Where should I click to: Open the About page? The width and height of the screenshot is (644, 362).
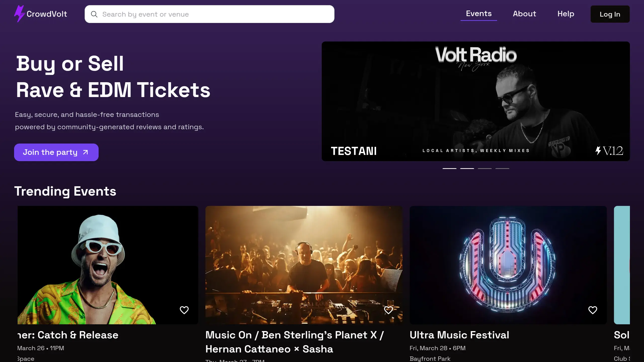524,14
